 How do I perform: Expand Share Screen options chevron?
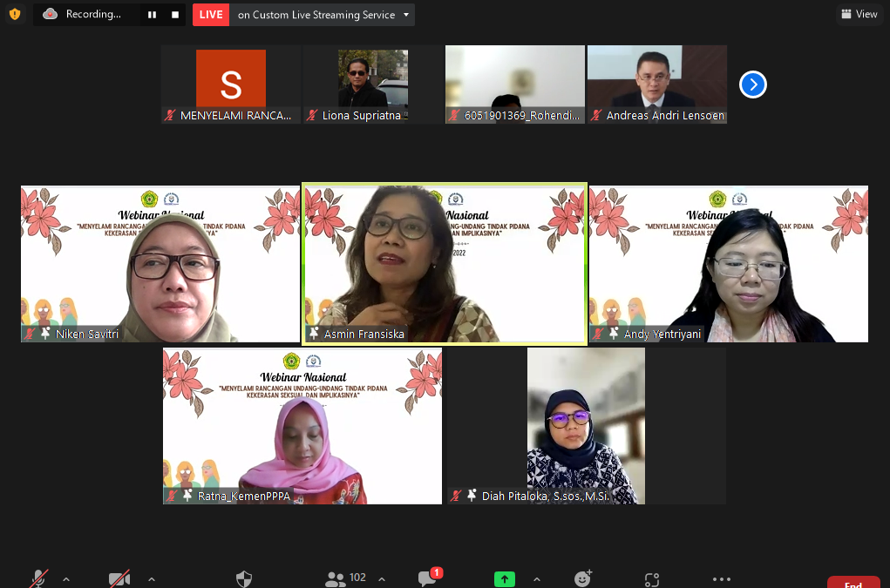click(537, 578)
